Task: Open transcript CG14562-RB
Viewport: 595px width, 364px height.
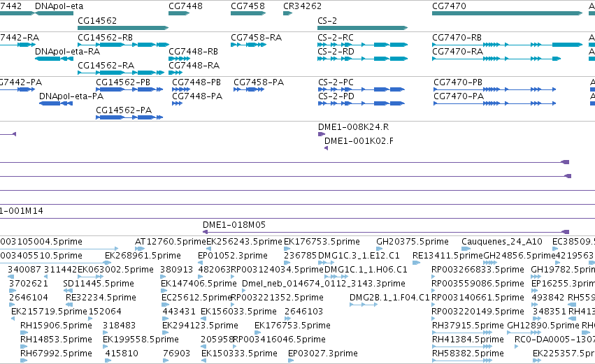Action: [x=105, y=38]
